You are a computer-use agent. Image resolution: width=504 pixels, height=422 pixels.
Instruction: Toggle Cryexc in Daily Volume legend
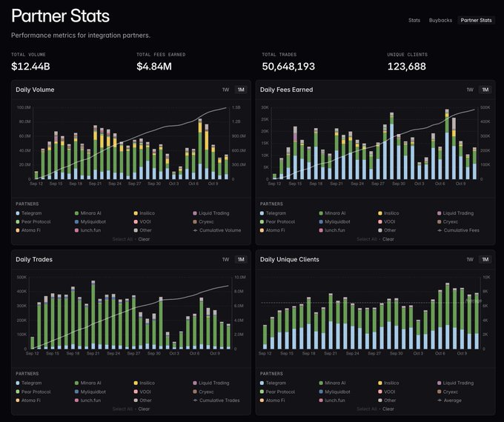pyautogui.click(x=203, y=222)
